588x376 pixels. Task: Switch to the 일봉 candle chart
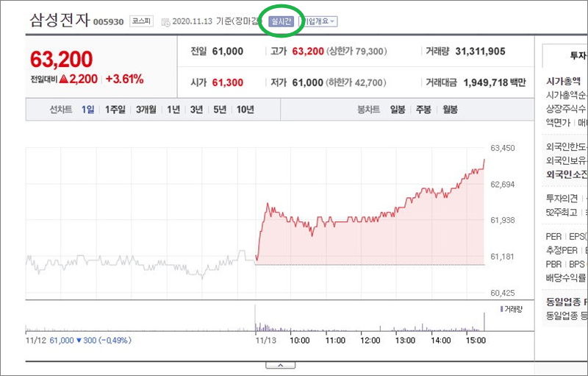[x=398, y=110]
